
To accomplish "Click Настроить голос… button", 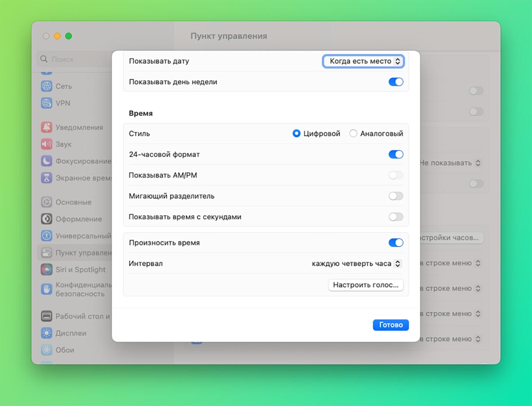I will pos(366,285).
